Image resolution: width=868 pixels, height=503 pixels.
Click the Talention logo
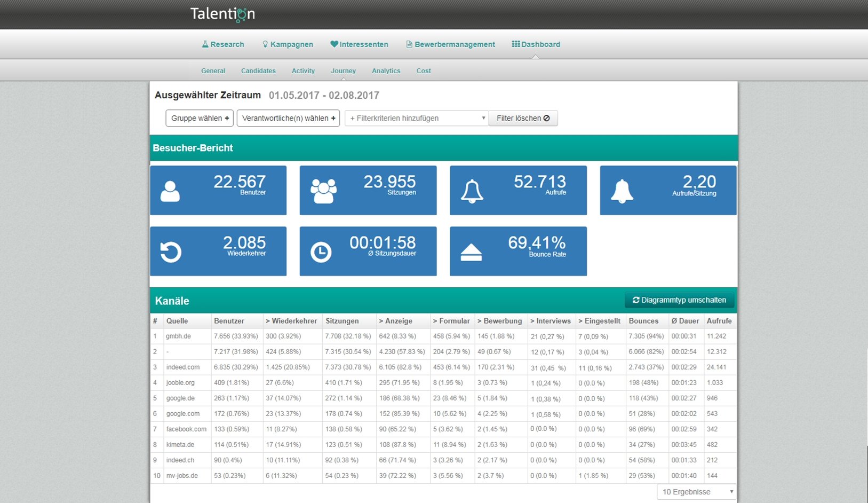(x=222, y=14)
